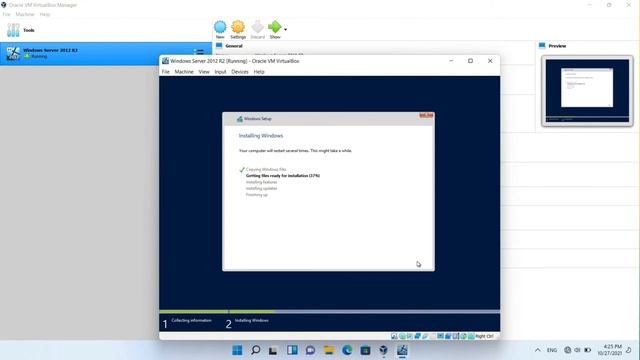Collapse the Preview section header
This screenshot has width=640, height=360.
click(x=557, y=46)
